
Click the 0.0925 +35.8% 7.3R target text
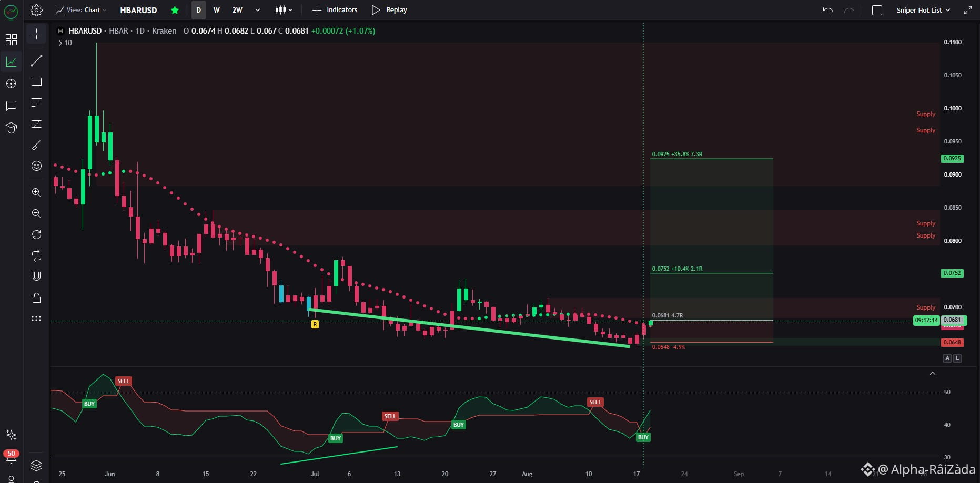click(x=677, y=154)
